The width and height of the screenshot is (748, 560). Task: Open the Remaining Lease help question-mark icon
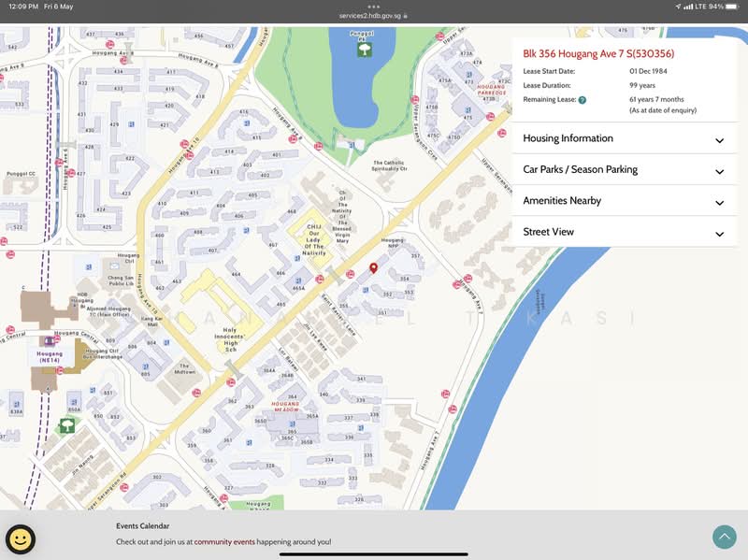pyautogui.click(x=582, y=100)
